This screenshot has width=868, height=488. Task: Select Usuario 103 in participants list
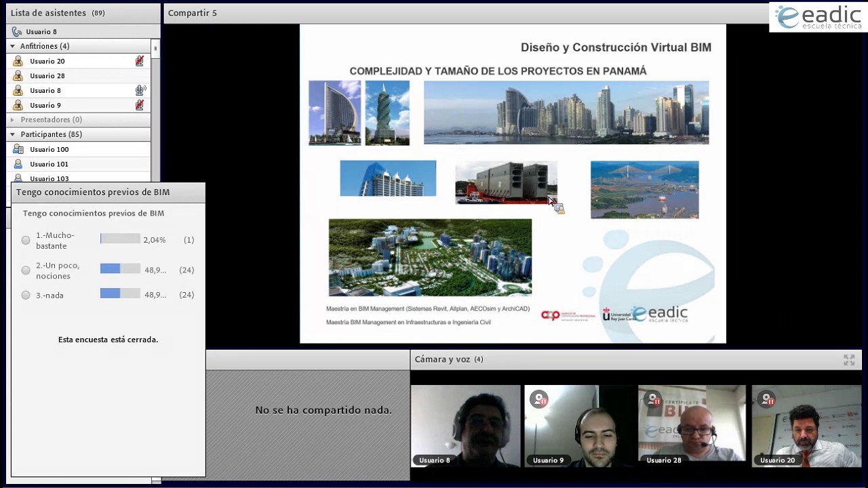[79, 178]
